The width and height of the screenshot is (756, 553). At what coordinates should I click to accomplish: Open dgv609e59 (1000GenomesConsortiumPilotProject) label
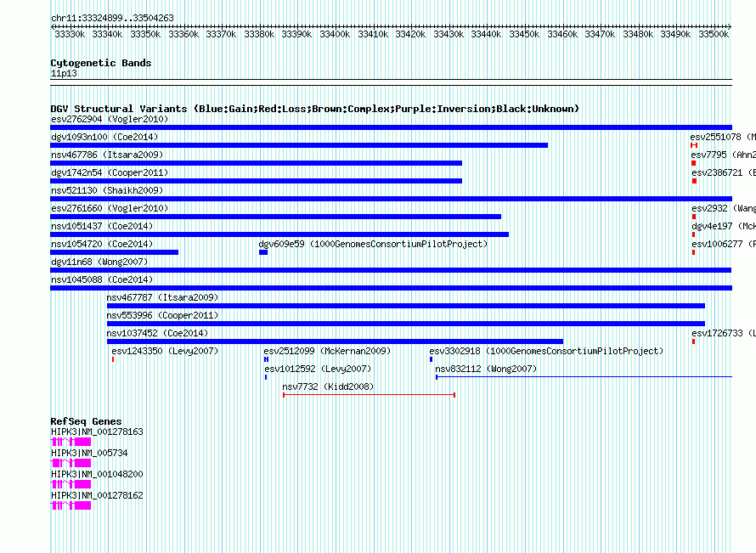[373, 244]
